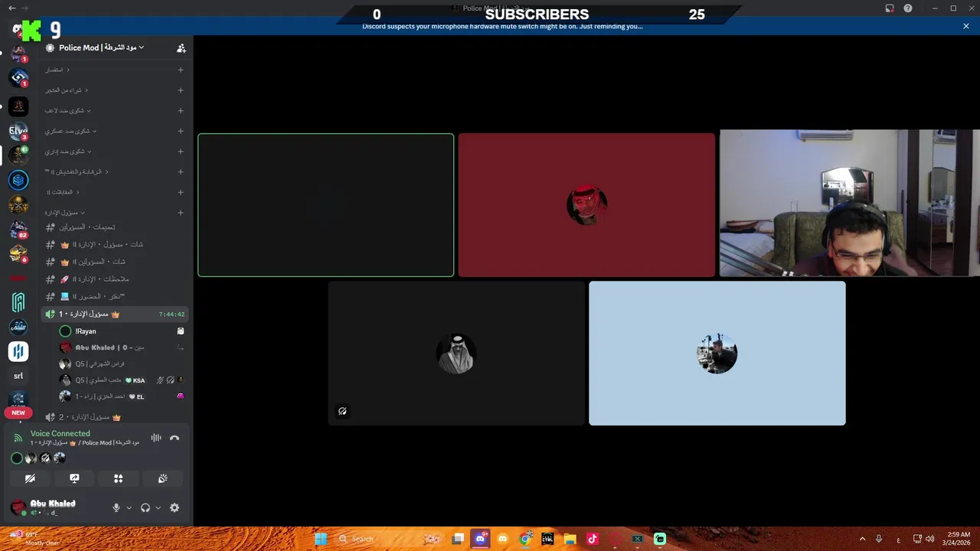Toggle microphone mute in user panel
The height and width of the screenshot is (551, 980).
point(116,508)
